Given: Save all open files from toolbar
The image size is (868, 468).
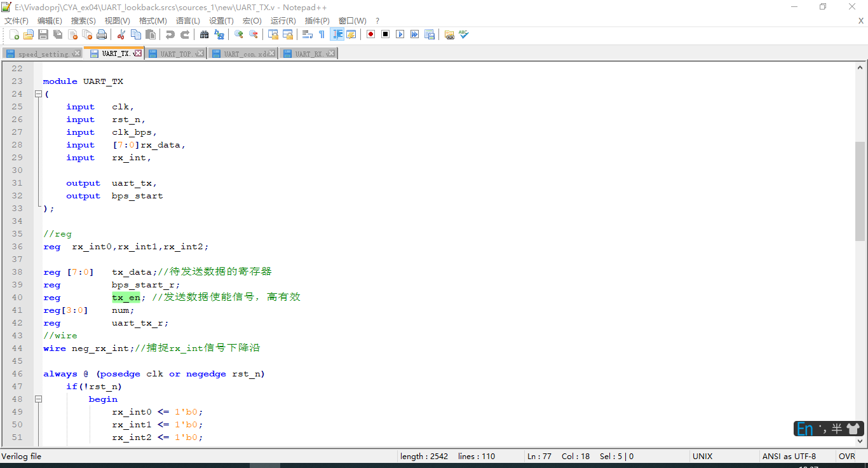Looking at the screenshot, I should (57, 34).
